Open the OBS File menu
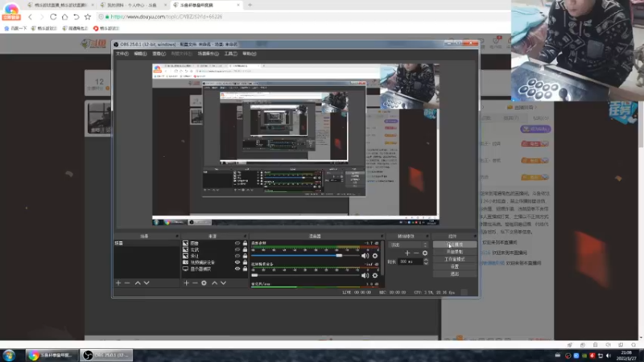 [x=122, y=54]
